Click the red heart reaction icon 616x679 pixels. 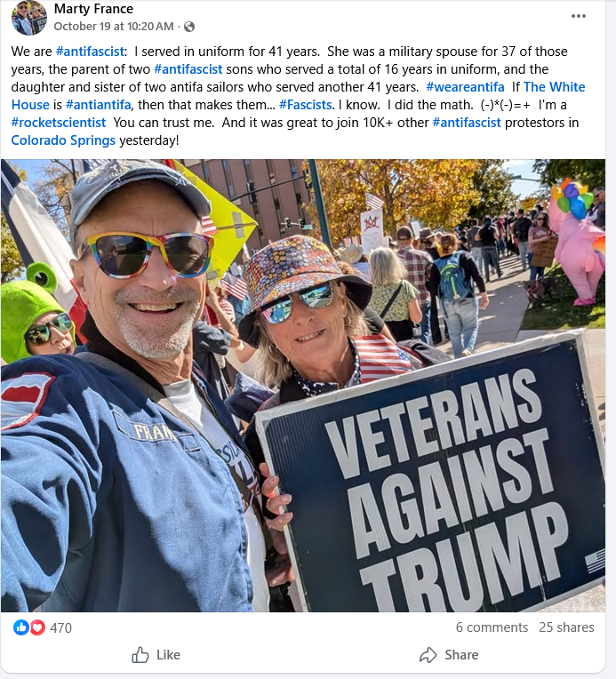coord(37,627)
